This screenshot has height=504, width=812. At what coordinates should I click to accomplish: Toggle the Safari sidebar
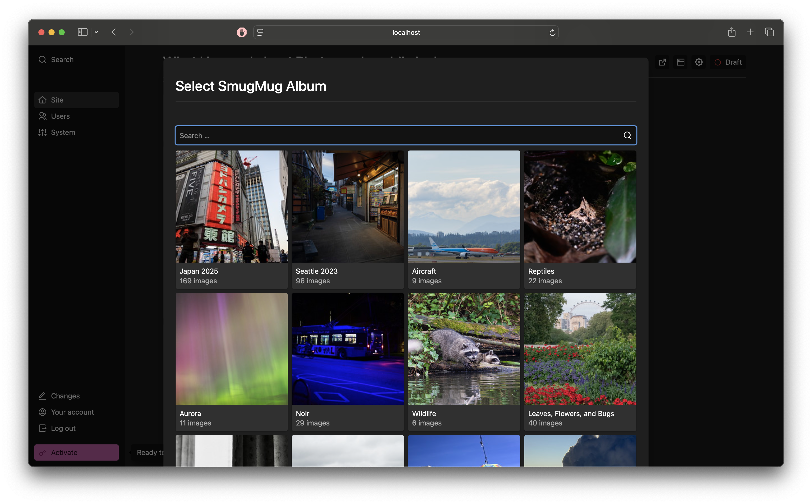(x=82, y=32)
